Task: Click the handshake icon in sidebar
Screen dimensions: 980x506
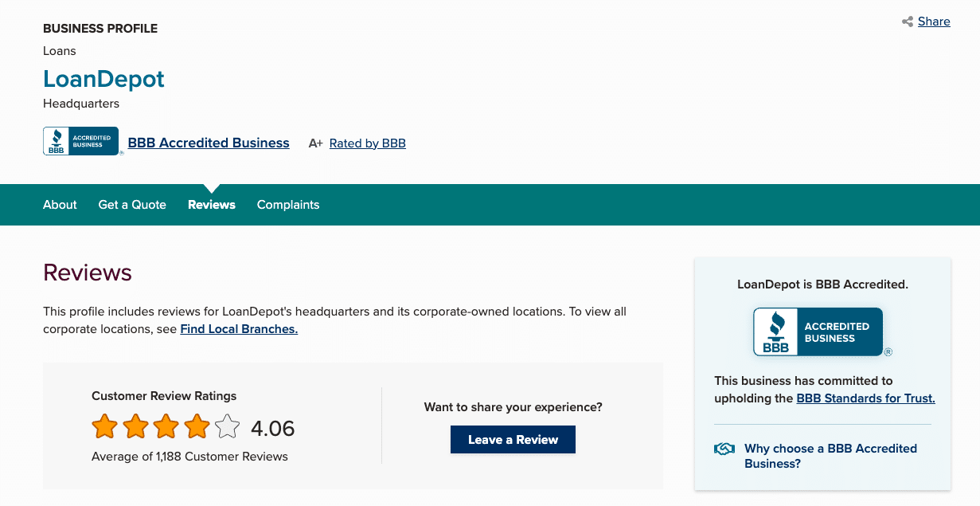Action: 724,449
